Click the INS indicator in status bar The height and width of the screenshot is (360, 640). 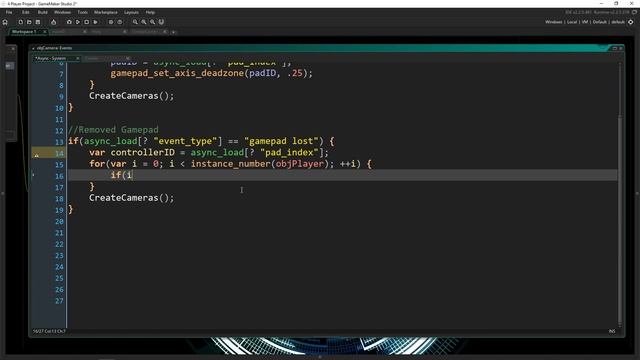612,331
